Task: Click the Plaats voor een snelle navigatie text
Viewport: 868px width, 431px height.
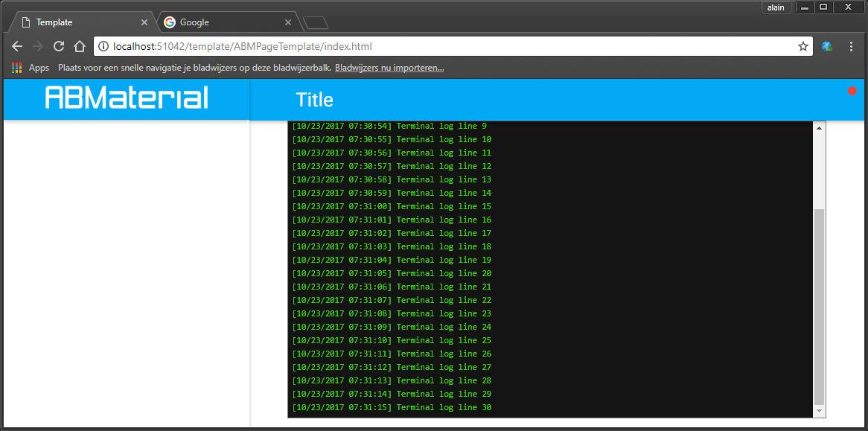Action: pyautogui.click(x=195, y=68)
